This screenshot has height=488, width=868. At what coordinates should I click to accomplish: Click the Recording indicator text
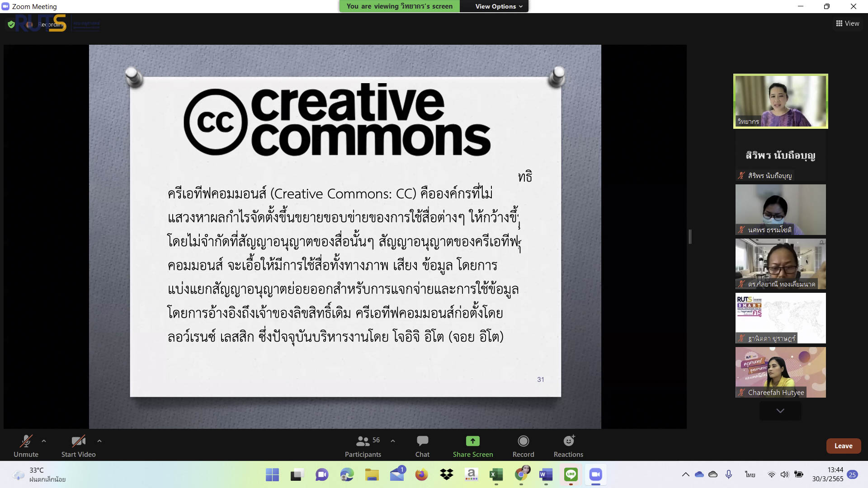point(51,24)
